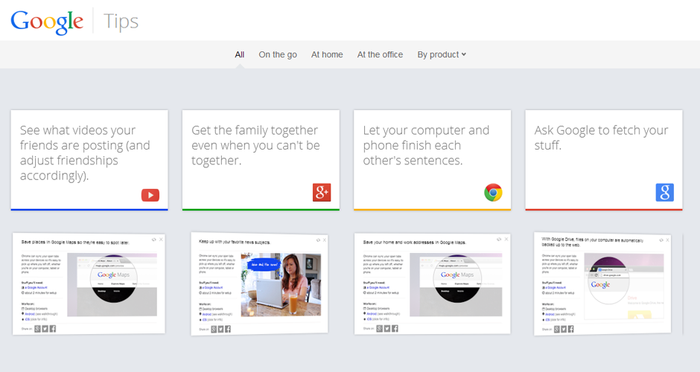This screenshot has width=700, height=372.
Task: Open 'See what videos your friends are posting' card
Action: tap(89, 160)
